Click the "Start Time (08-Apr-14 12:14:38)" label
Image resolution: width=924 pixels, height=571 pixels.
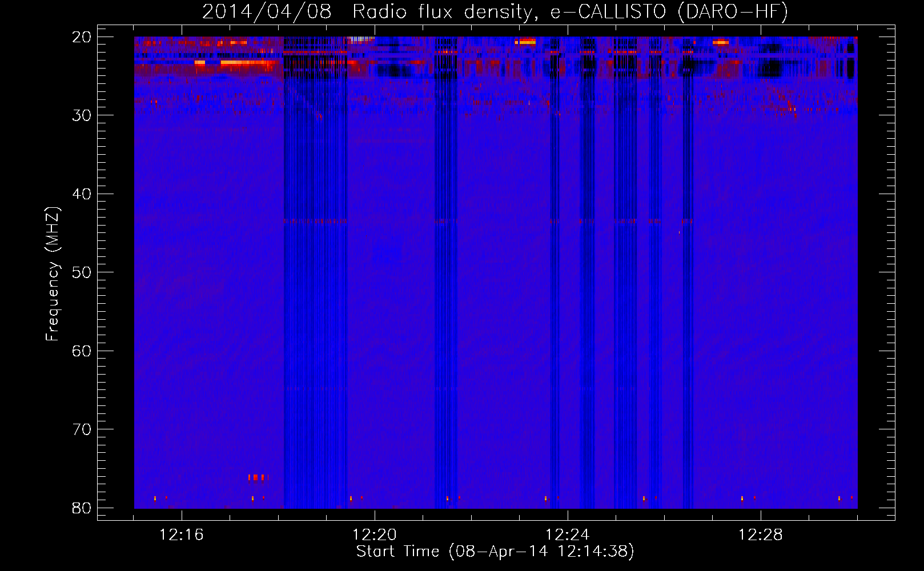point(495,552)
